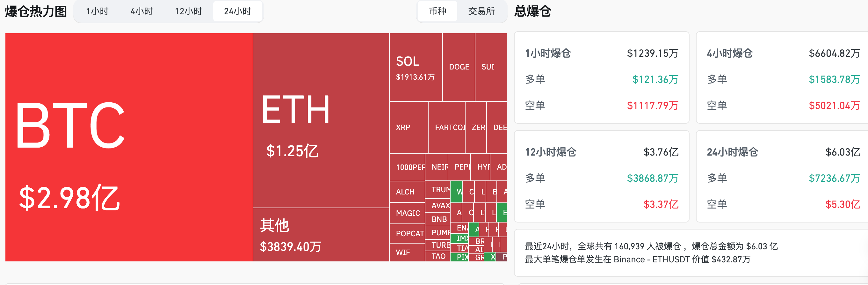This screenshot has width=868, height=285.
Task: Select the DOGE heatmap tile
Action: point(459,67)
